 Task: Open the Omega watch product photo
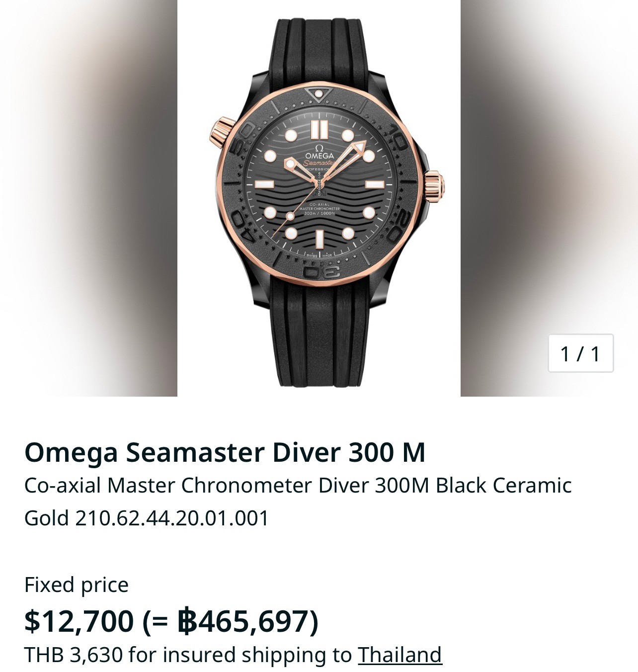pyautogui.click(x=319, y=198)
